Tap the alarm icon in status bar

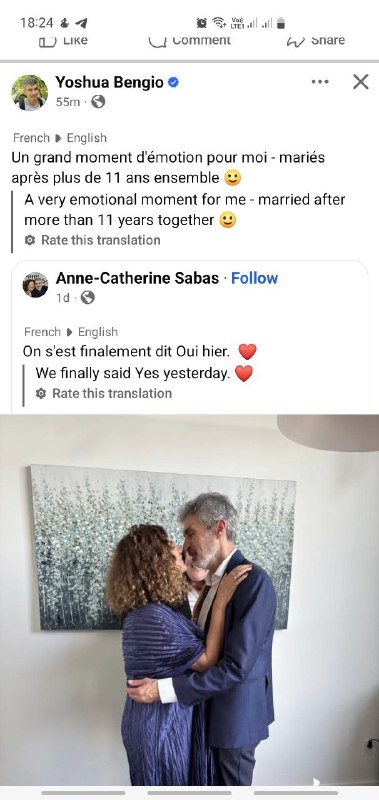point(201,23)
